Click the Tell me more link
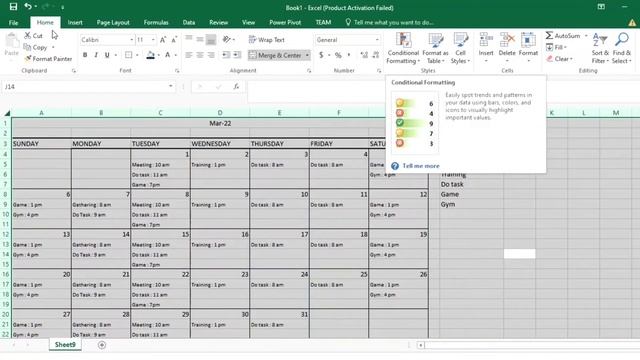 tap(421, 166)
